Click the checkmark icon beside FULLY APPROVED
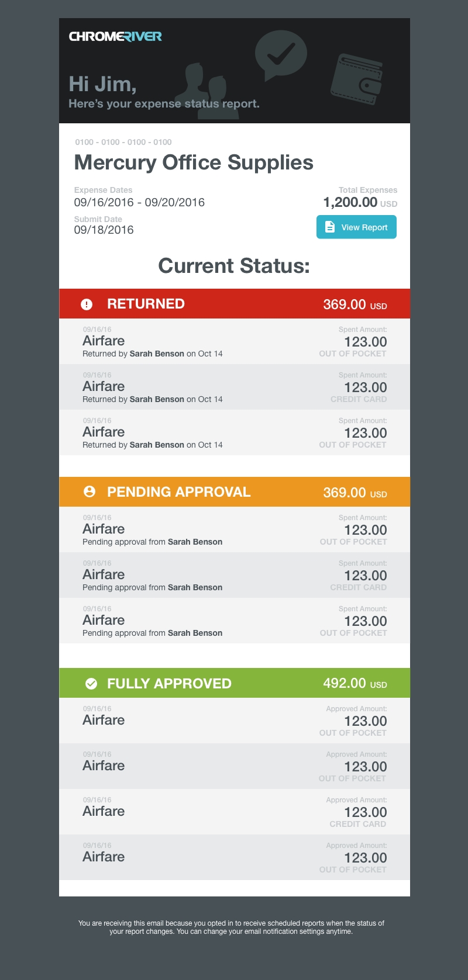 click(x=91, y=684)
